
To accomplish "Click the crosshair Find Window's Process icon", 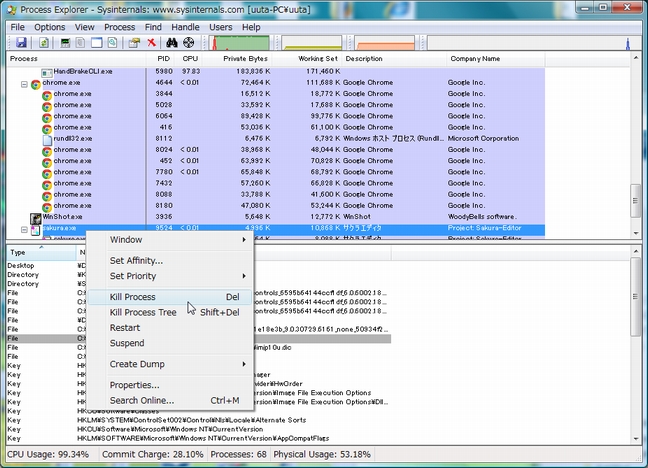I will point(188,43).
